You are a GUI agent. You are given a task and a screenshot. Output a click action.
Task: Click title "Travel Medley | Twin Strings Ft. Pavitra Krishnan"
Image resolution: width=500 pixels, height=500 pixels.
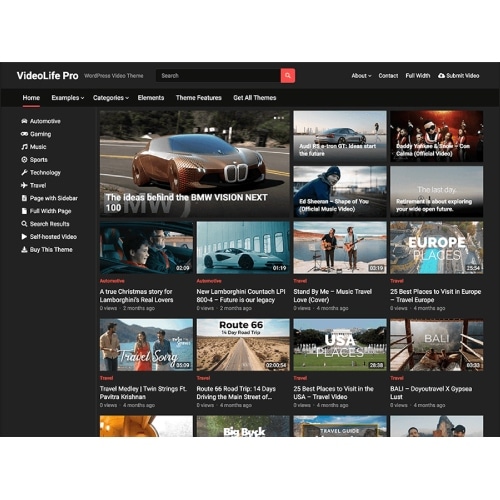(143, 393)
